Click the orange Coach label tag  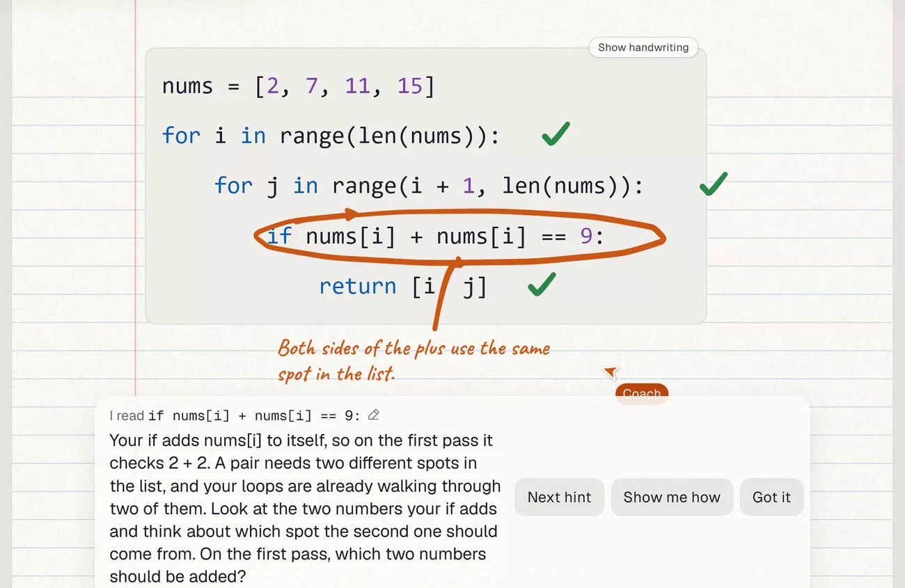642,393
